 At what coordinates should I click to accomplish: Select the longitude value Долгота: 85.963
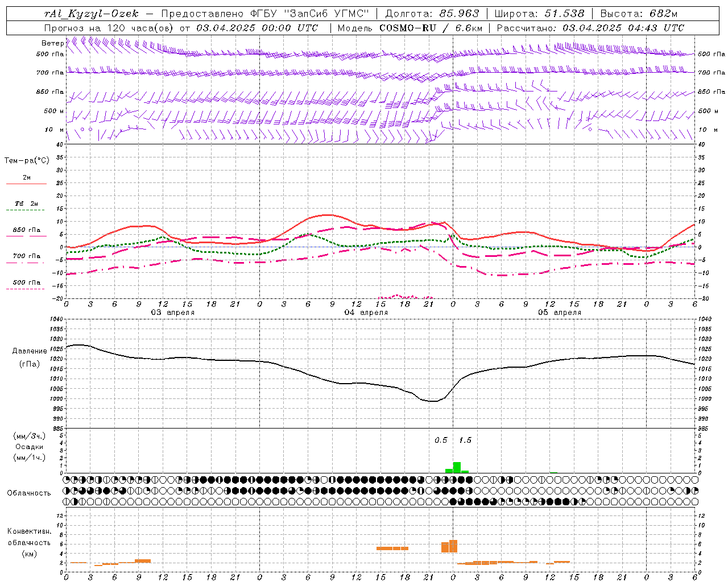432,14
